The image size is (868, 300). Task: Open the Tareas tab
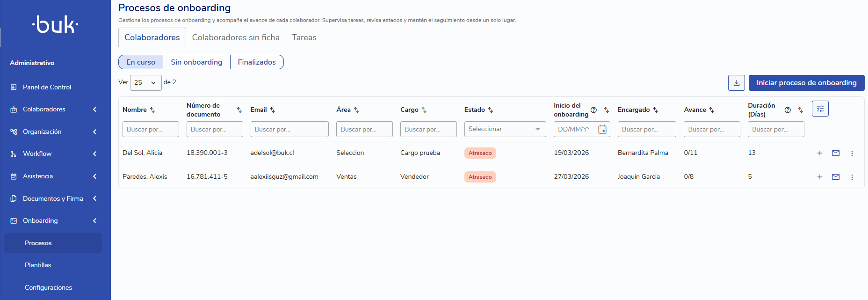[x=304, y=37]
